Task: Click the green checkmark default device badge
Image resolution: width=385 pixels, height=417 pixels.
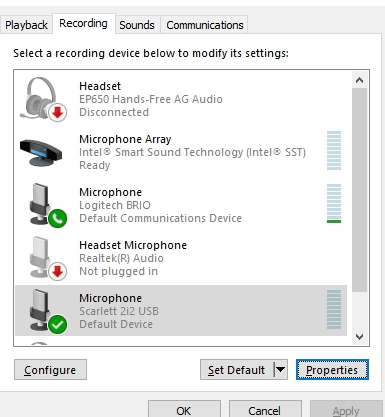Action: point(57,324)
